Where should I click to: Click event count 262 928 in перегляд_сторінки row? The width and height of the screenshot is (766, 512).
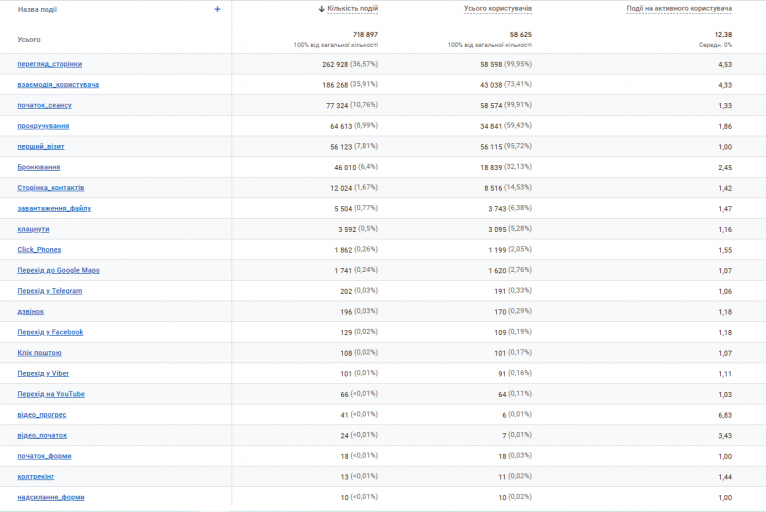335,64
